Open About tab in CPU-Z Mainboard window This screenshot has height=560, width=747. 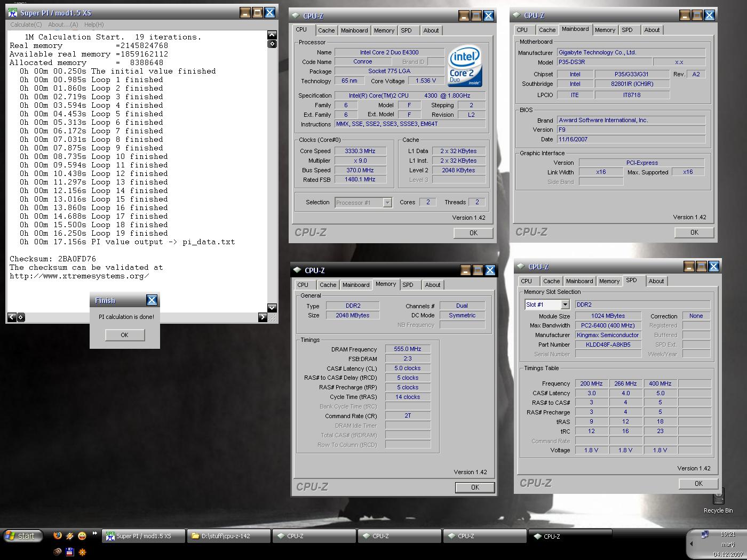652,30
